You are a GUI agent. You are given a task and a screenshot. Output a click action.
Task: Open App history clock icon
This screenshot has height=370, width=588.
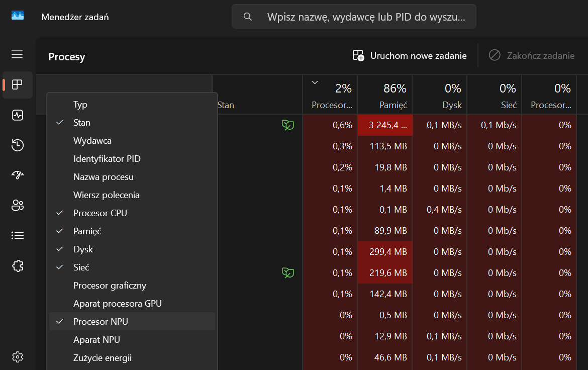17,145
